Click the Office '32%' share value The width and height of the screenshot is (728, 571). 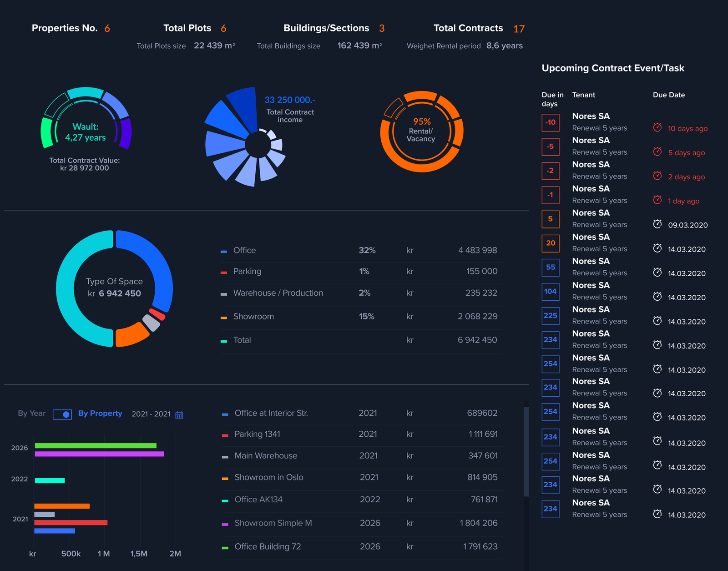[367, 250]
